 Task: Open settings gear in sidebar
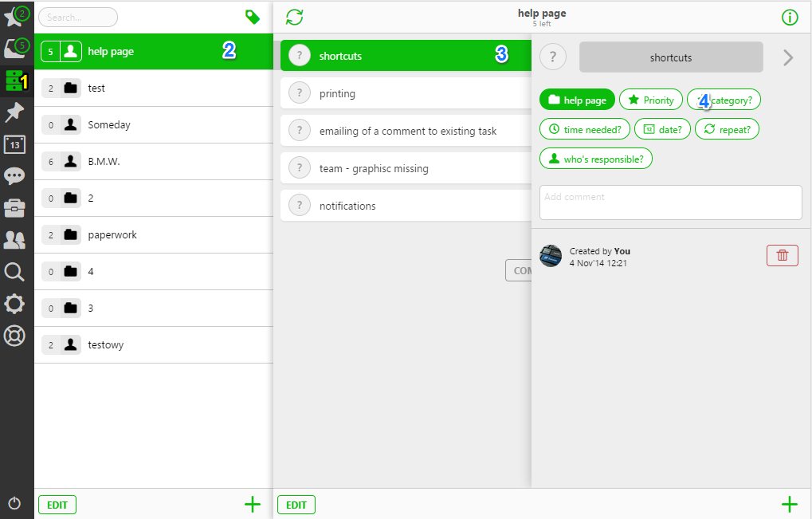pos(14,304)
